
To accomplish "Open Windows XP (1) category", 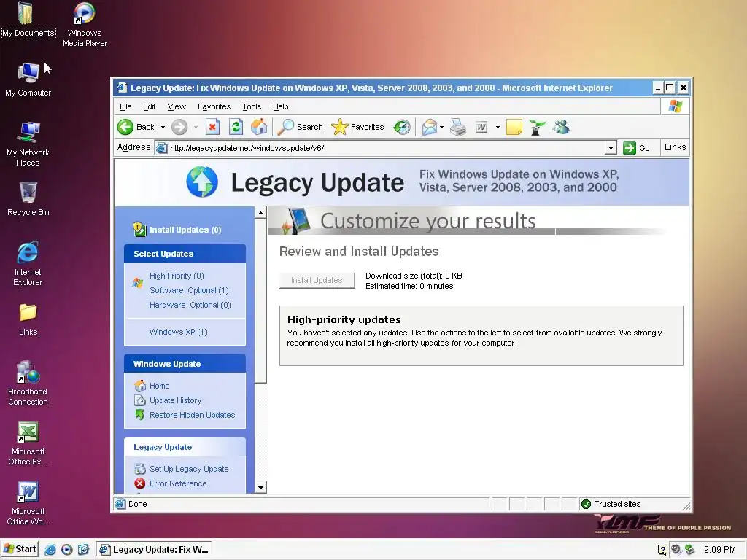I will point(178,332).
